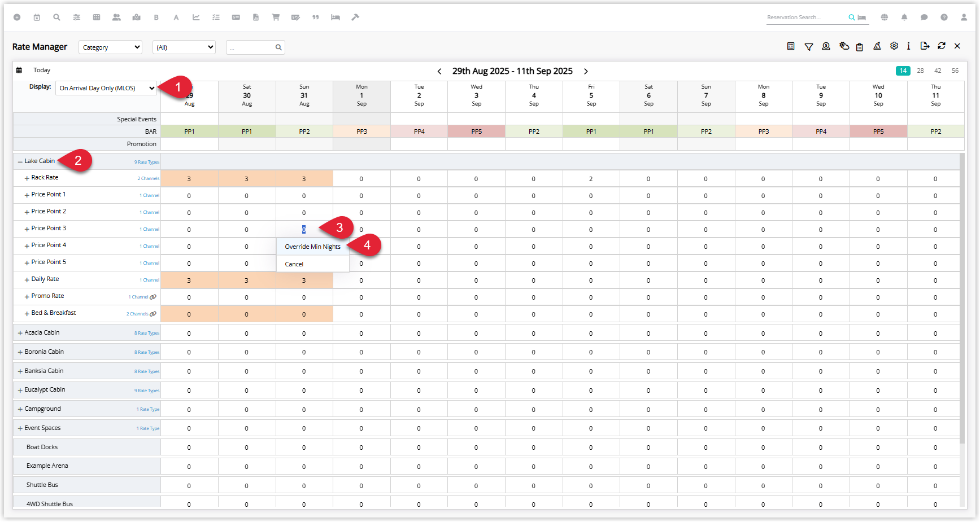Expand the Rack Rate row
Viewport: 980px width, 522px height.
27,178
